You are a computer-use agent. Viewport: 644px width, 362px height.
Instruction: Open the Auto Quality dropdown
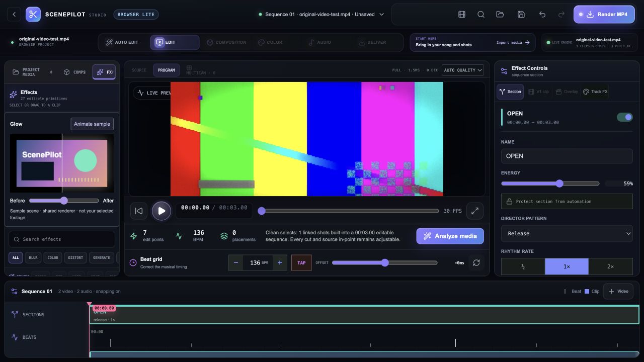pos(463,70)
